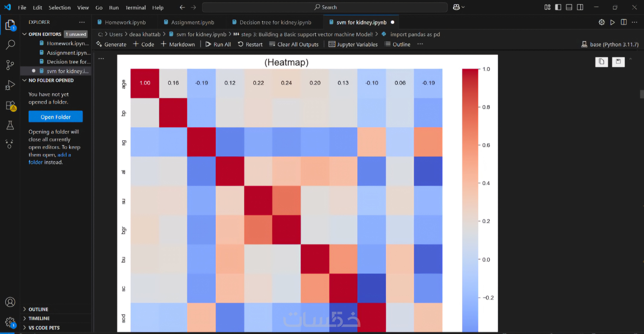Image resolution: width=644 pixels, height=334 pixels.
Task: Click Run All in notebook toolbar
Action: [218, 45]
